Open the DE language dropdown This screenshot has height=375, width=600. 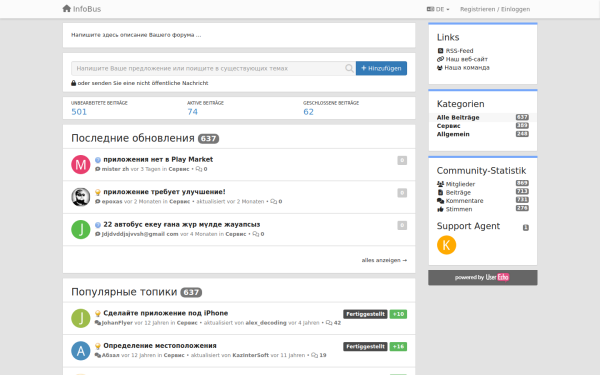pos(438,9)
